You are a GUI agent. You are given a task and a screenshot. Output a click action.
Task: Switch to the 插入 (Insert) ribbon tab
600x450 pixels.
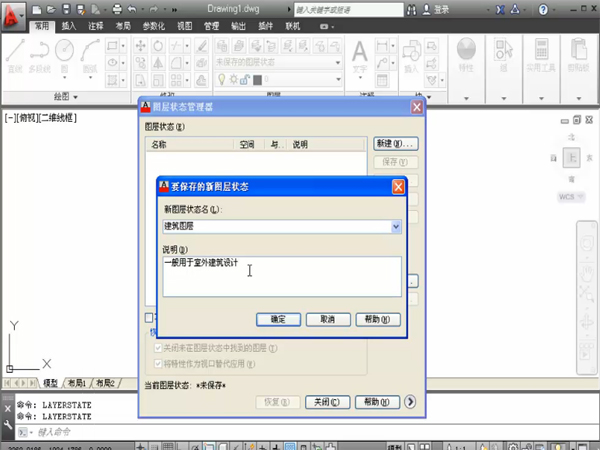(x=69, y=26)
